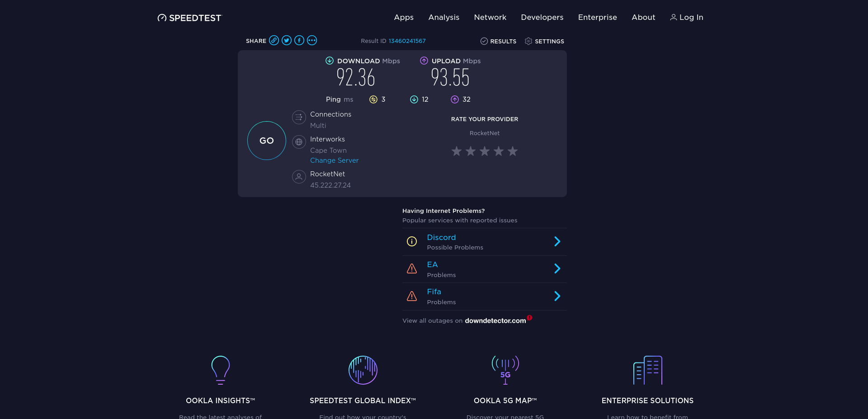The height and width of the screenshot is (419, 868).
Task: Open the Network menu
Action: 490,17
